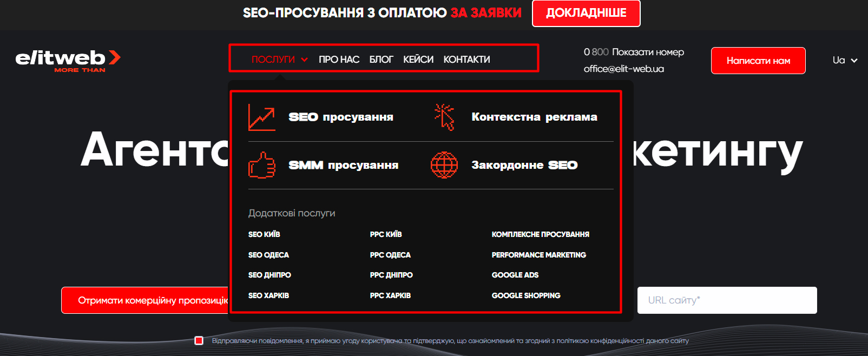Image resolution: width=868 pixels, height=356 pixels.
Task: Open the PPC КИЇВ link
Action: (x=386, y=234)
